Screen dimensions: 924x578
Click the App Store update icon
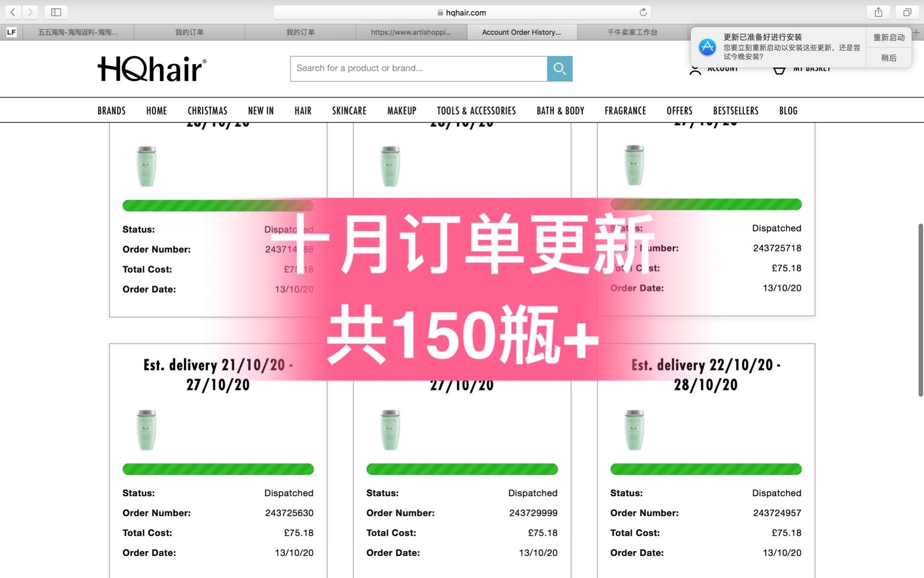pos(707,47)
